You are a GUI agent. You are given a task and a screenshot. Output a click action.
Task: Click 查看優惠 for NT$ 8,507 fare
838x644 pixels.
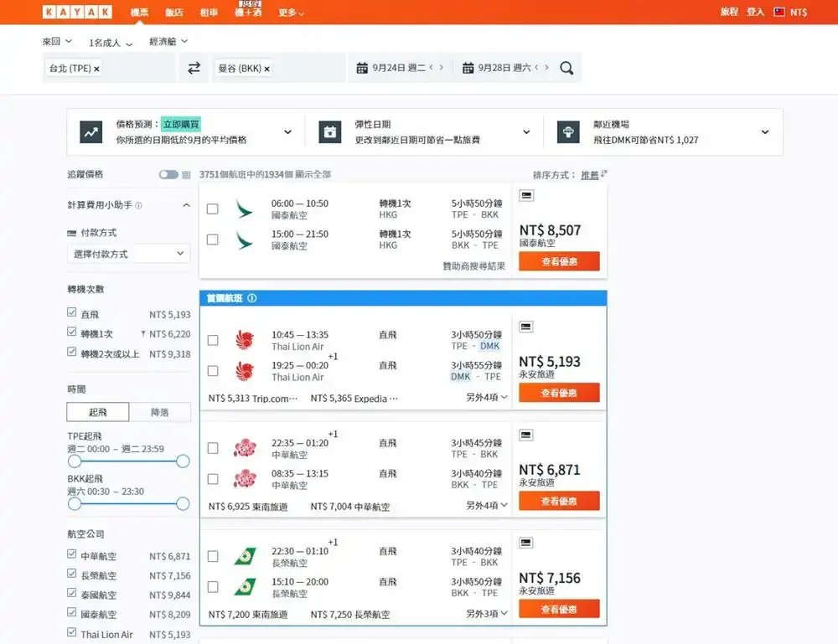click(559, 261)
